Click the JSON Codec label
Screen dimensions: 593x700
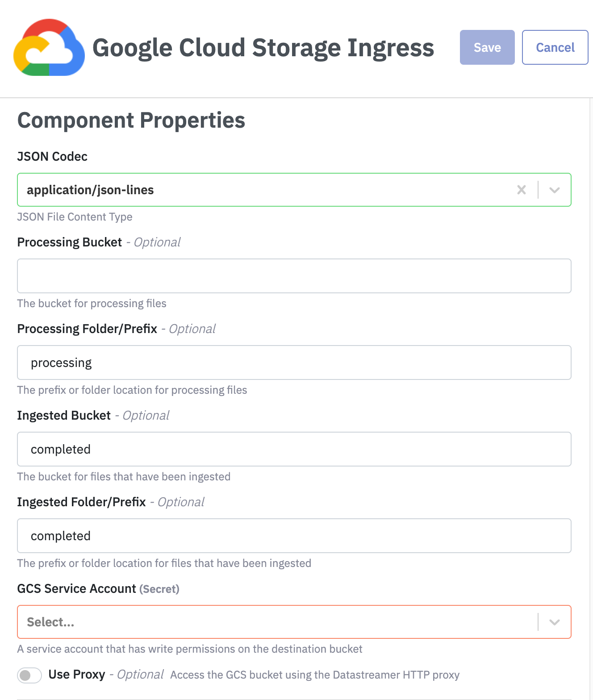[52, 157]
